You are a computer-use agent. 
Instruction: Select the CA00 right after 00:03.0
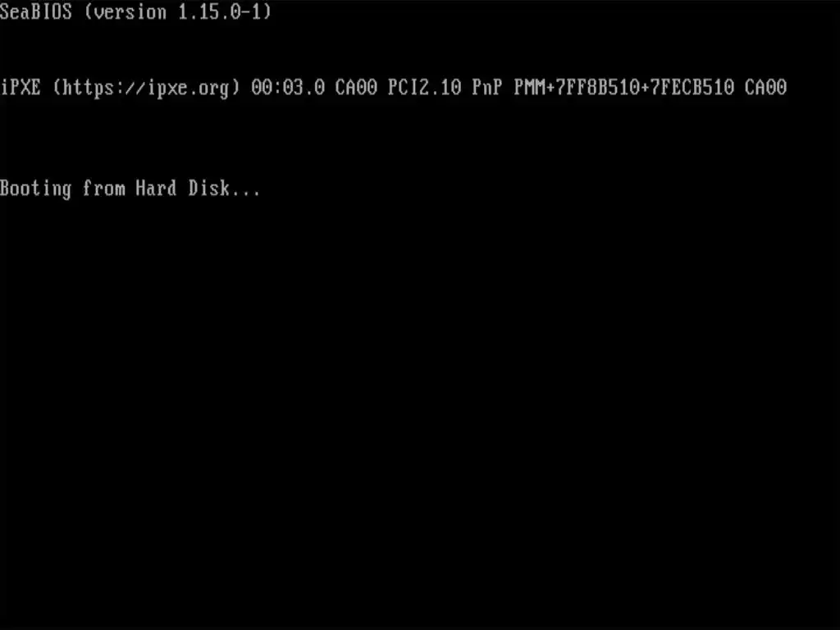(356, 87)
